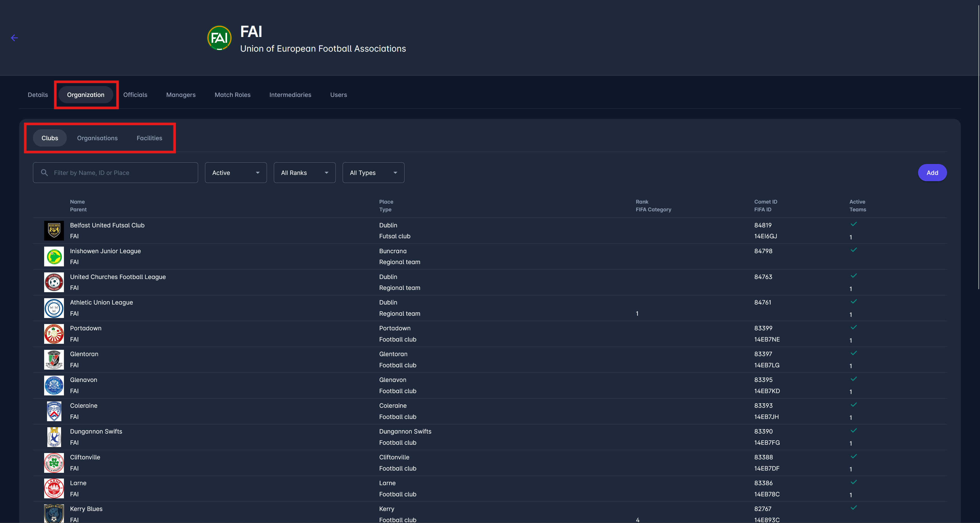
Task: Open the All Types dropdown
Action: pos(373,173)
